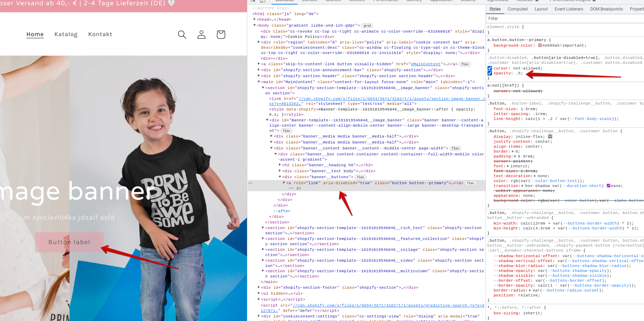Click the disabled Button label banner button

(x=69, y=242)
